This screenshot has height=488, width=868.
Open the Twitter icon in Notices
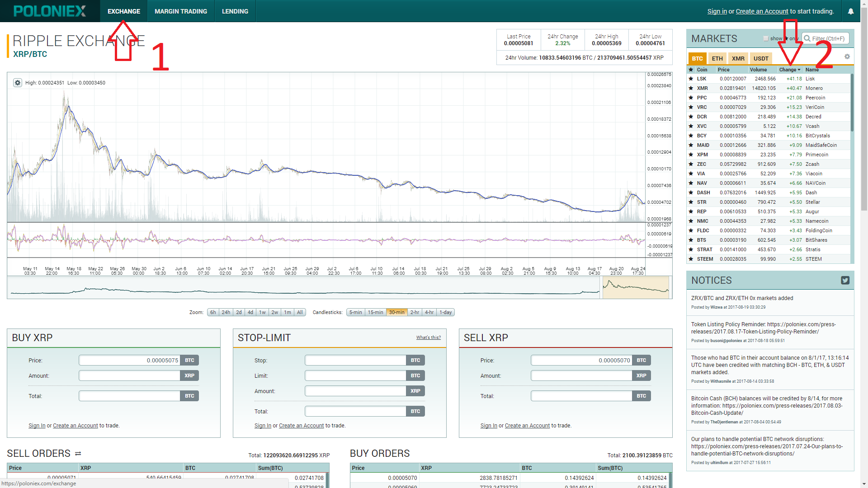(845, 280)
